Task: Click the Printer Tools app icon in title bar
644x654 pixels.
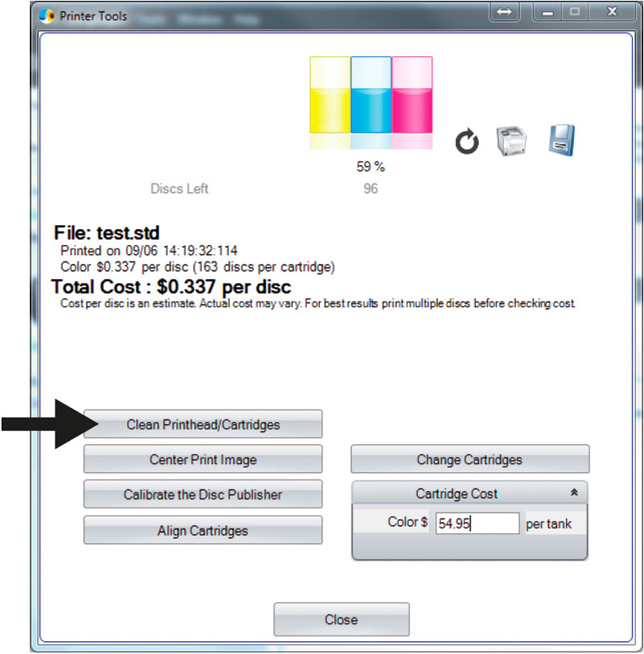Action: 47,16
